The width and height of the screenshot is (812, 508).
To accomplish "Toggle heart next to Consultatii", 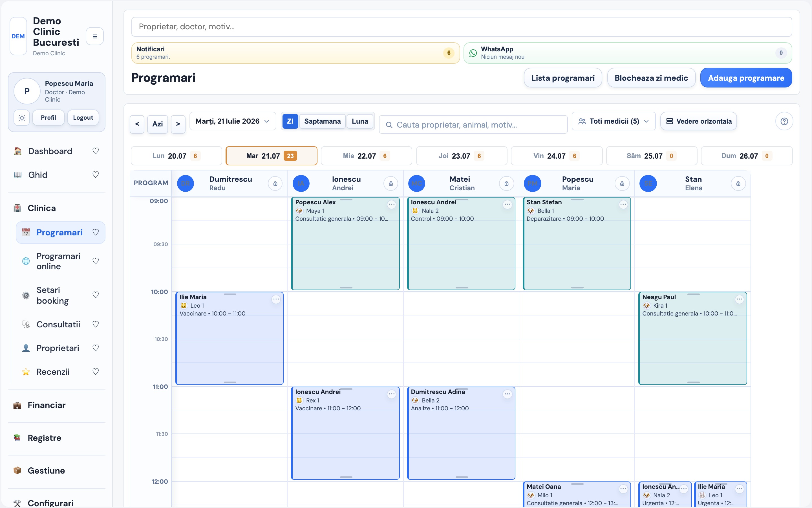I will click(x=96, y=324).
